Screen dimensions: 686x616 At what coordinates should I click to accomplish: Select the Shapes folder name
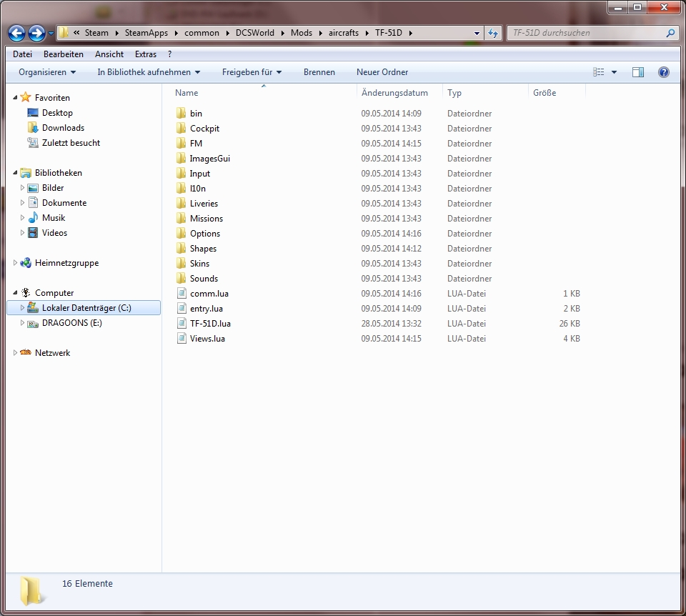203,249
